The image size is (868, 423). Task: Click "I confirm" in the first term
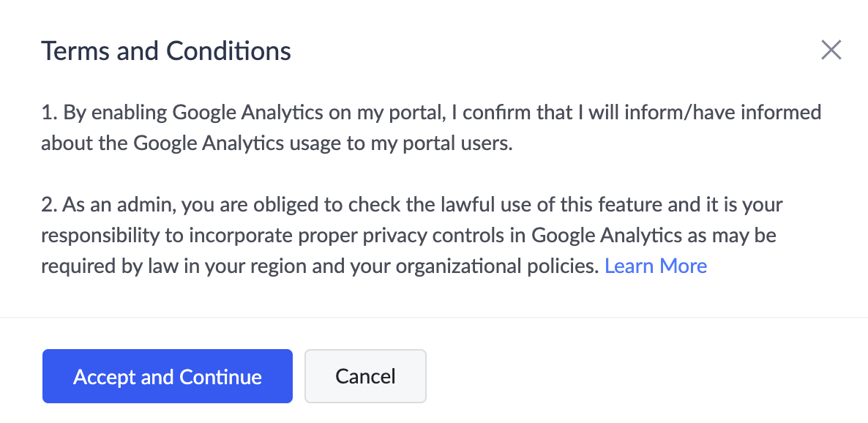[x=474, y=113]
